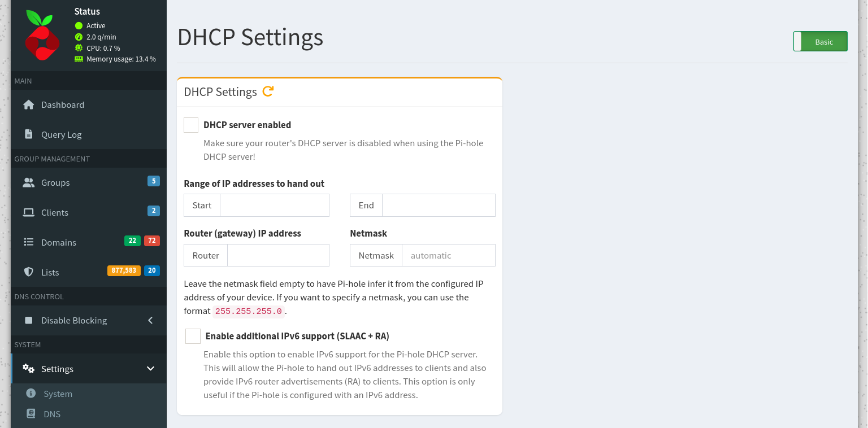Check Enable additional IPv6 support option

(x=193, y=337)
